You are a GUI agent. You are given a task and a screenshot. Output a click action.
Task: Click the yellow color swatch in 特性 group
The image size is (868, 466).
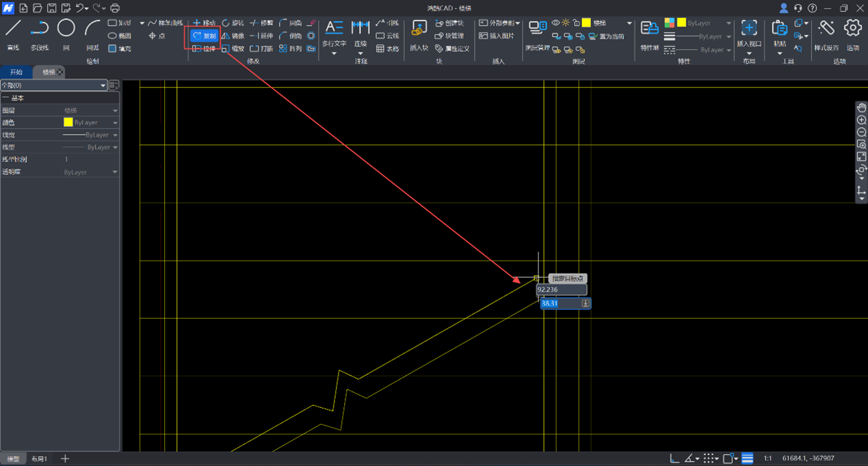(x=681, y=23)
